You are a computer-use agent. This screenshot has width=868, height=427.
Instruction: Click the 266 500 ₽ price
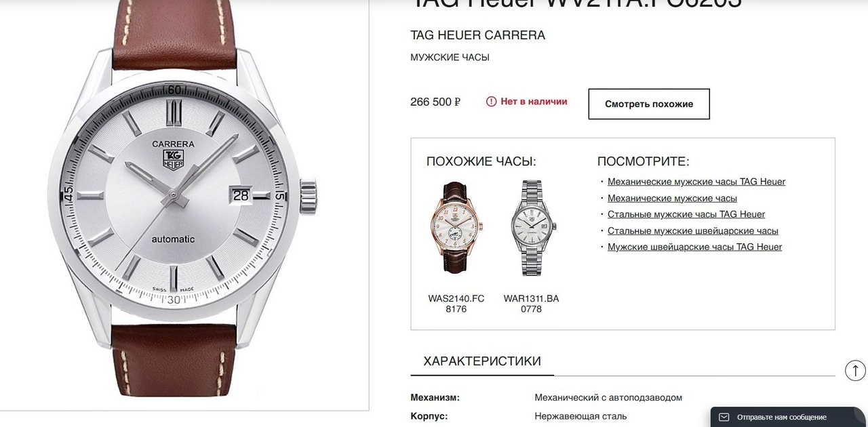click(435, 102)
